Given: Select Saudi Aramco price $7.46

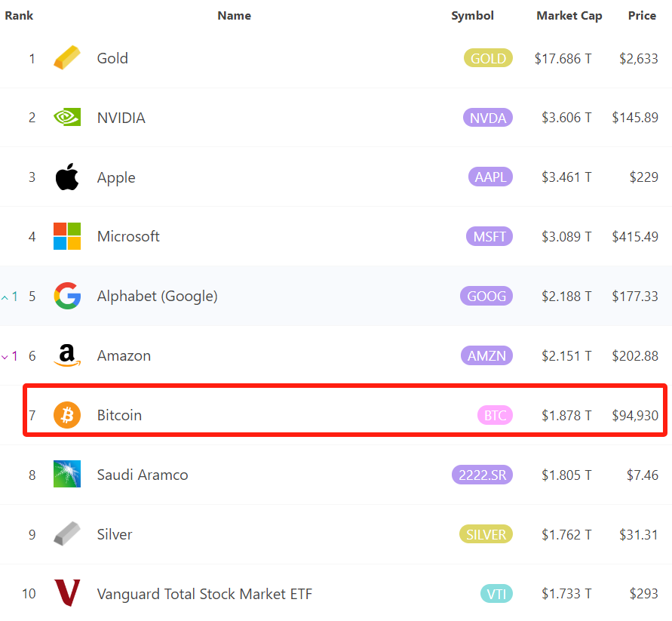Looking at the screenshot, I should [x=643, y=475].
